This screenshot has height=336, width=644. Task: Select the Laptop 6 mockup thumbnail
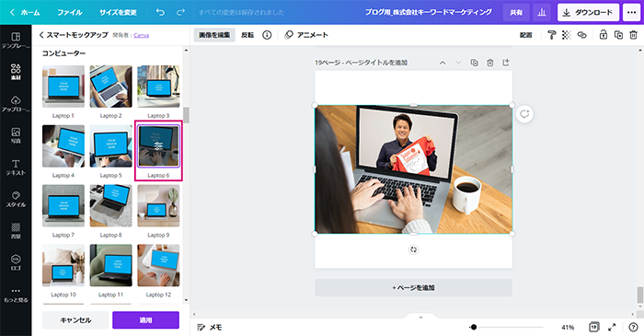click(158, 146)
